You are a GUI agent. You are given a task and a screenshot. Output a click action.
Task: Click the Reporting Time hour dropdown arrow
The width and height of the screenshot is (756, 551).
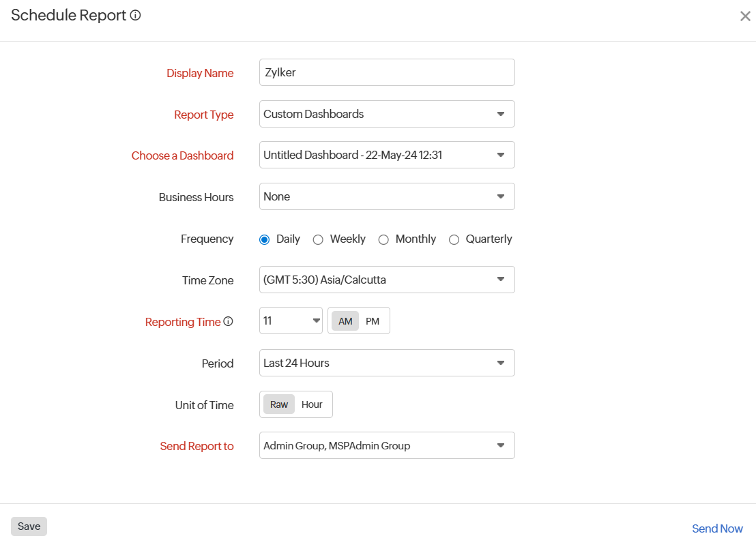(x=315, y=321)
